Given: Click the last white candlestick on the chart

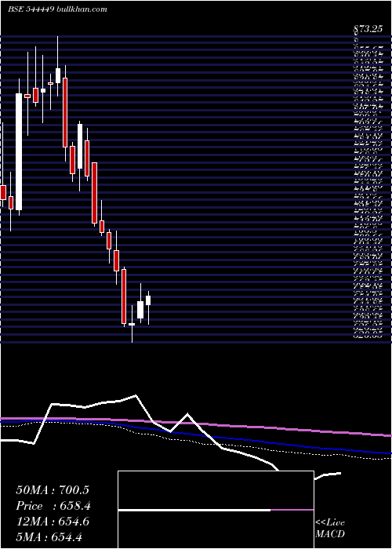Looking at the screenshot, I should tap(148, 300).
